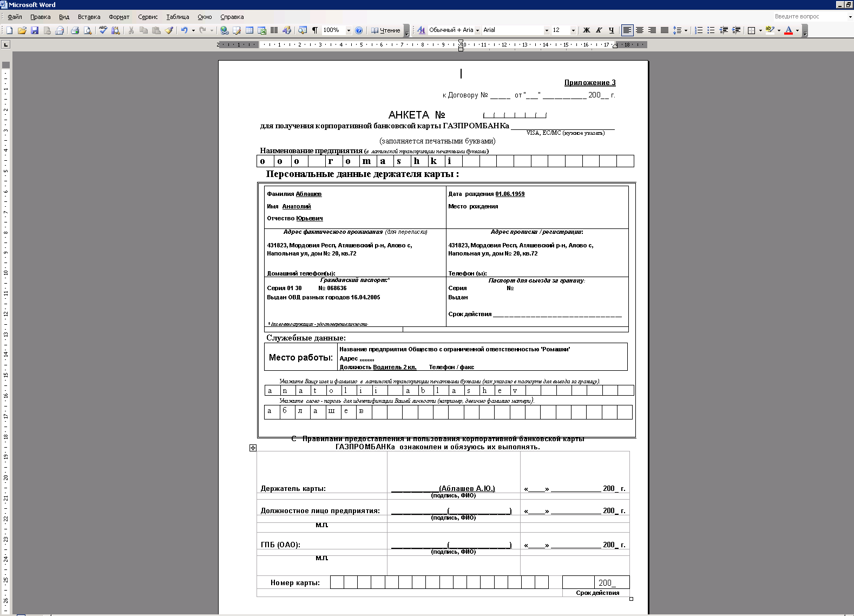Decrease the paragraph indent

click(724, 30)
